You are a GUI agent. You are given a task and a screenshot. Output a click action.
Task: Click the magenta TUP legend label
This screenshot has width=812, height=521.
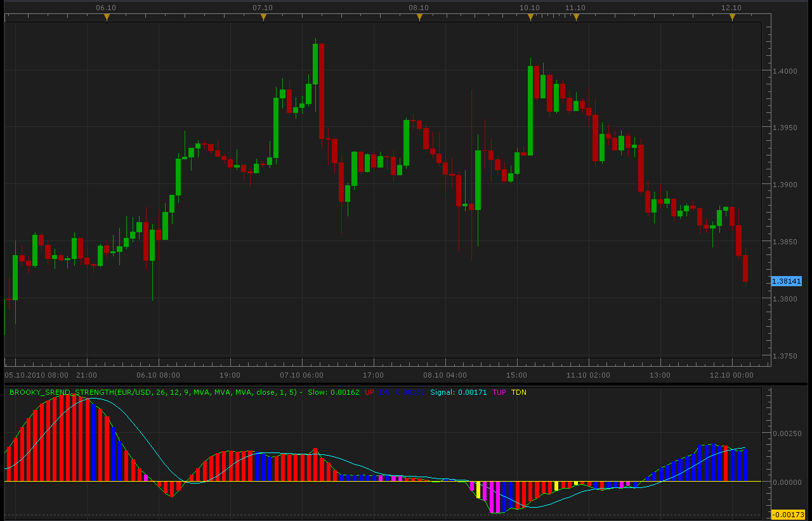coord(499,392)
